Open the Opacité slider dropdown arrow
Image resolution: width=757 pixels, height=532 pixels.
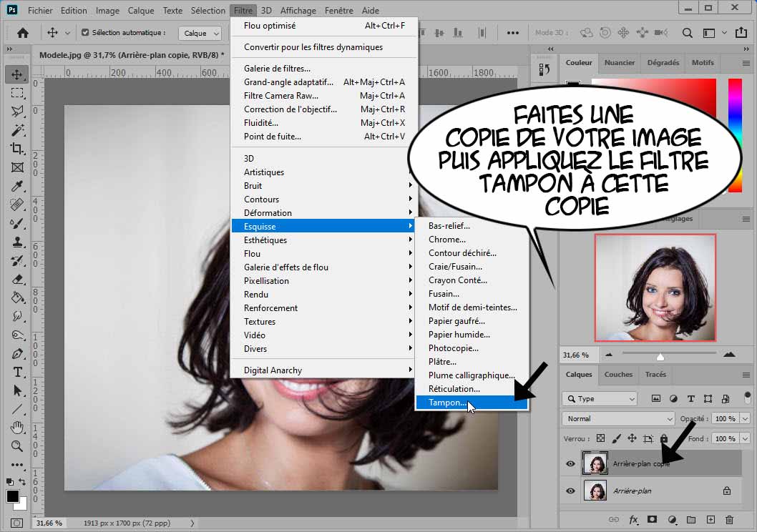point(746,418)
